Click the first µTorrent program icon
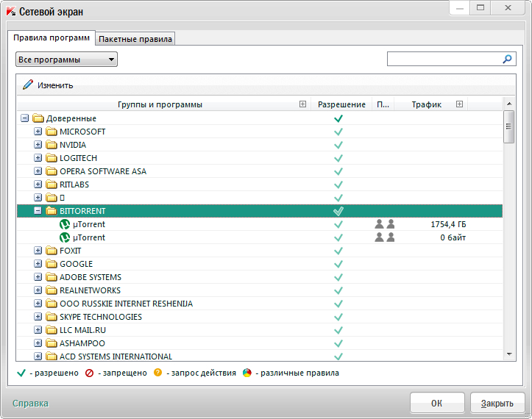Viewport: 532px width, 419px height. [65, 224]
